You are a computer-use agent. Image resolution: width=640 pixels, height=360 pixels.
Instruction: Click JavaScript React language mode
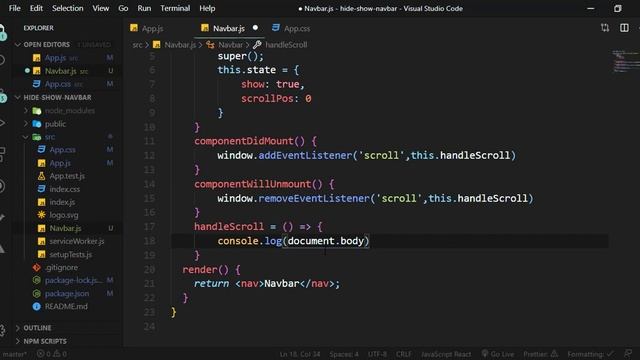pyautogui.click(x=446, y=354)
